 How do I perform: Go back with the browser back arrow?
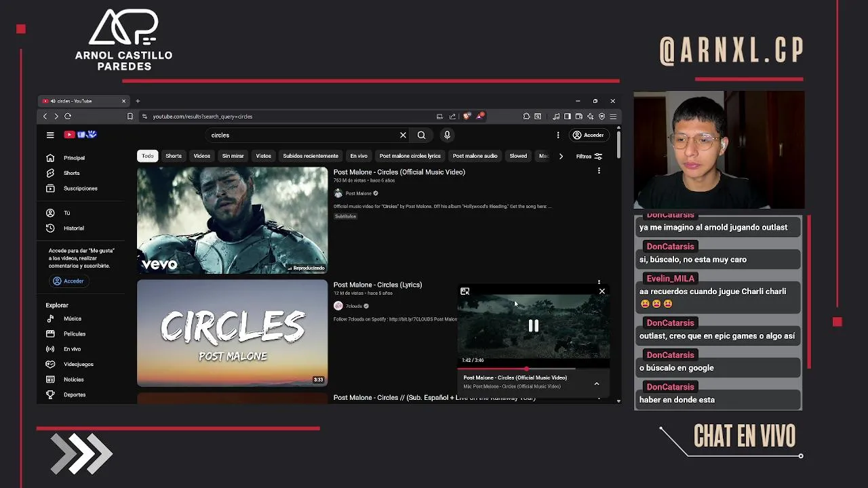pyautogui.click(x=45, y=117)
